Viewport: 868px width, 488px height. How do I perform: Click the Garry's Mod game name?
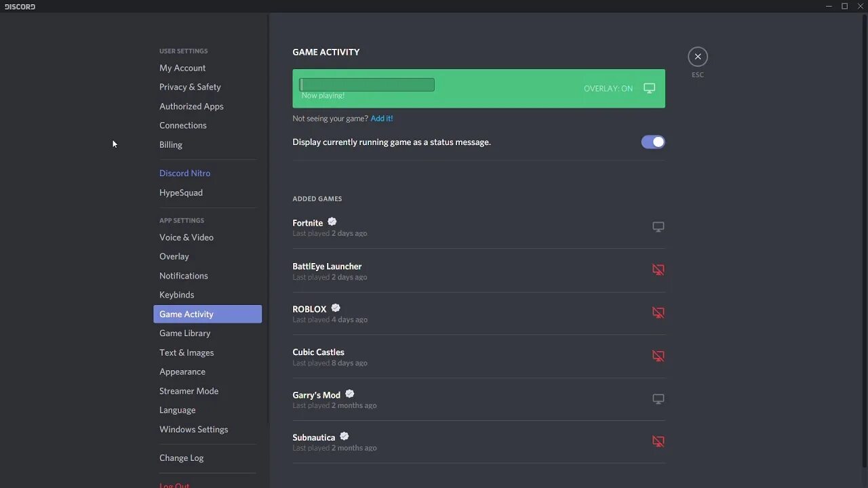click(316, 394)
